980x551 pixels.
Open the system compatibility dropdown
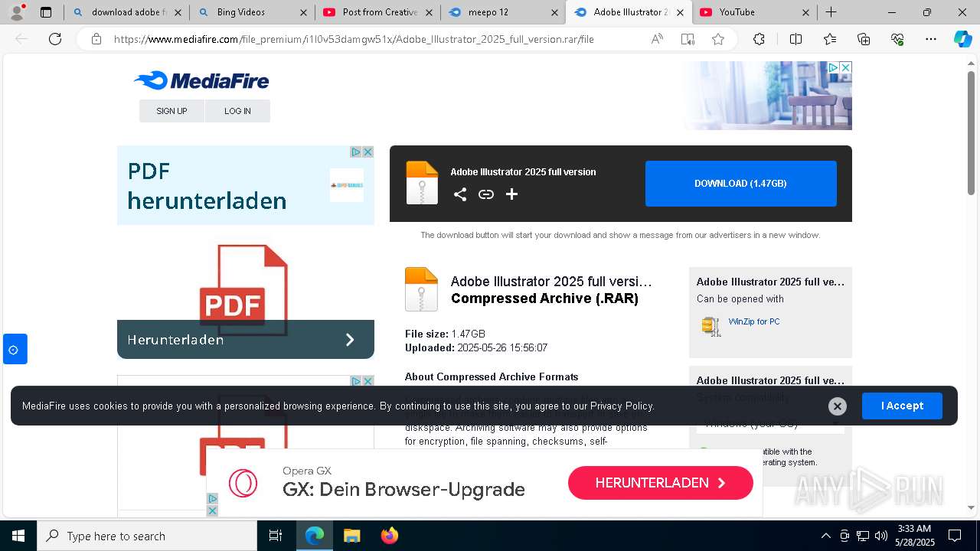(x=770, y=423)
